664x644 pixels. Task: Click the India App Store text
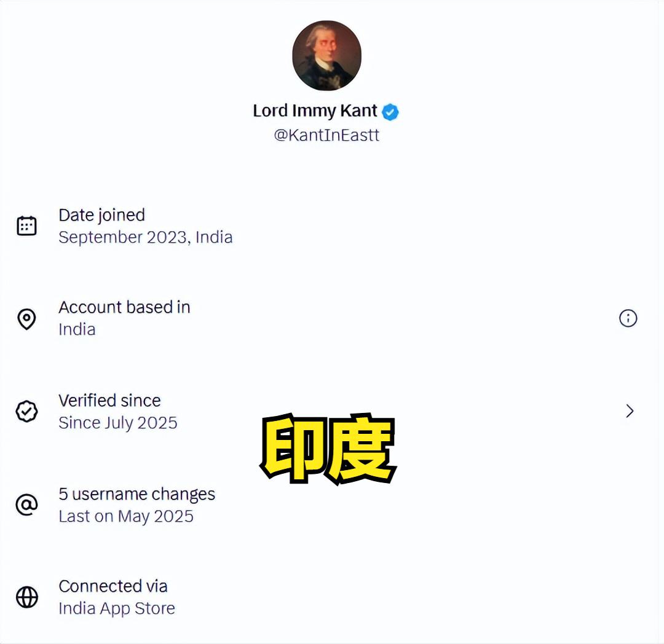(117, 608)
